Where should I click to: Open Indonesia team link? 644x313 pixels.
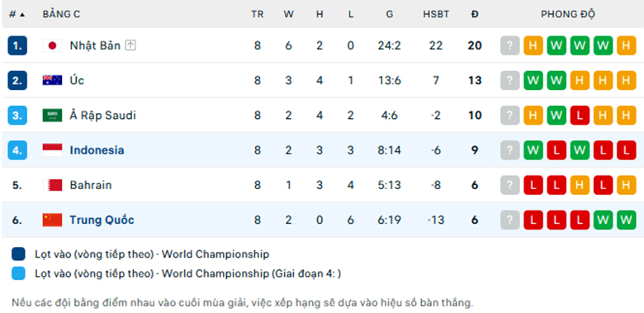97,150
